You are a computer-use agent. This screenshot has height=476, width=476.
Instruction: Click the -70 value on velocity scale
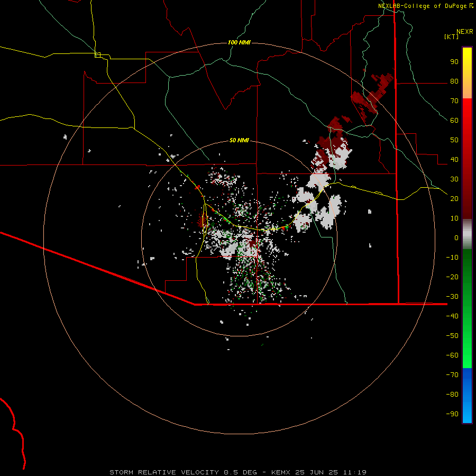click(452, 374)
